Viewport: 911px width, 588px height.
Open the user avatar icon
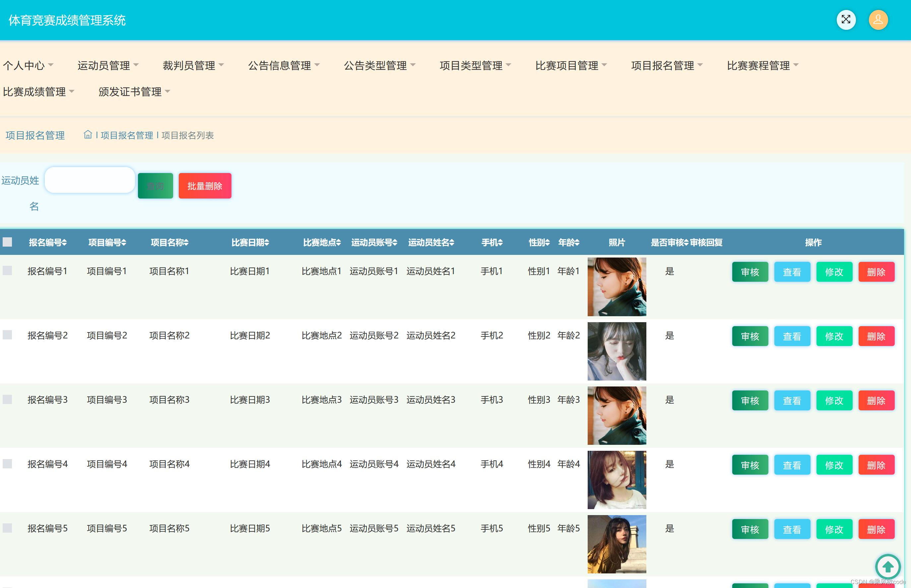[x=878, y=20]
